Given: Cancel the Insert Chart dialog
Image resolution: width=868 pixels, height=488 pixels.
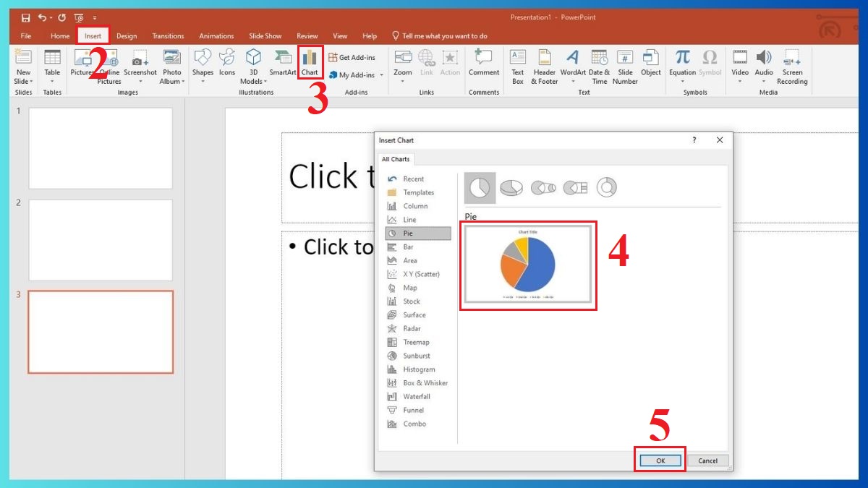Looking at the screenshot, I should click(707, 460).
